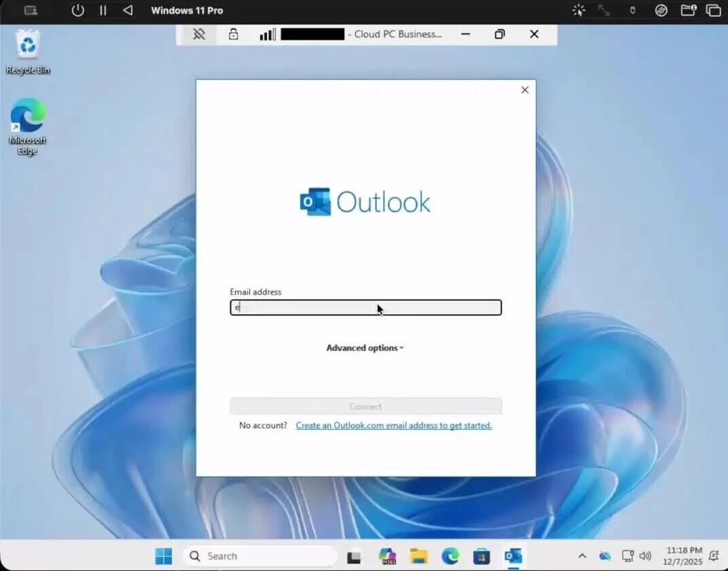Pause the Windows 11 Pro virtual machine

(103, 10)
